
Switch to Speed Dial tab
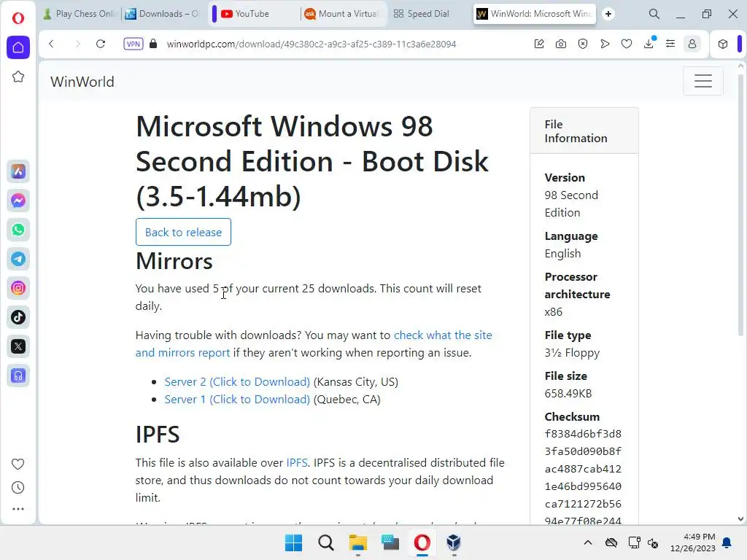coord(422,14)
